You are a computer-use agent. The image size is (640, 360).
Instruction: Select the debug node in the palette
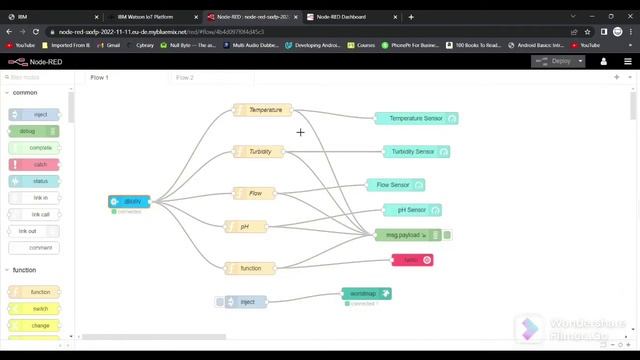[x=33, y=131]
